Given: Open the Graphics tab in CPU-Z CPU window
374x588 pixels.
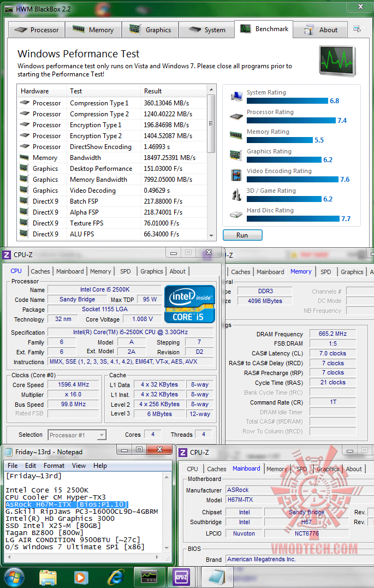Looking at the screenshot, I should (152, 271).
